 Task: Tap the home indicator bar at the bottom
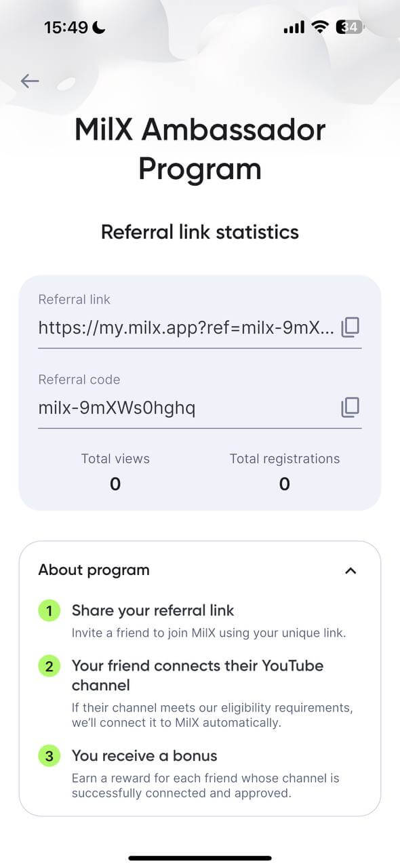[200, 856]
